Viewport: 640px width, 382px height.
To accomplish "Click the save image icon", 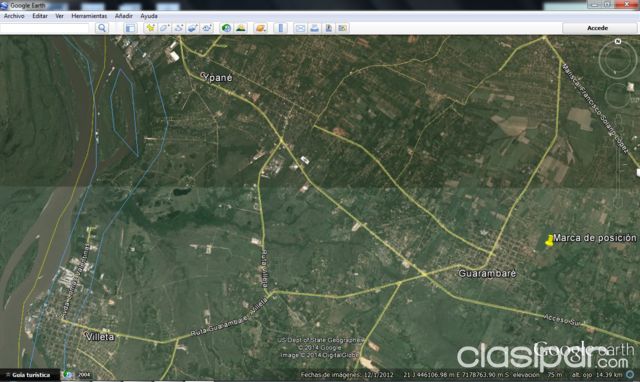I will pos(329,28).
